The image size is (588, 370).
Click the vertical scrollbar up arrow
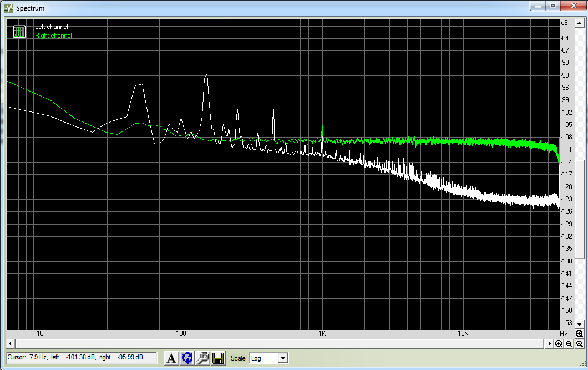click(579, 23)
